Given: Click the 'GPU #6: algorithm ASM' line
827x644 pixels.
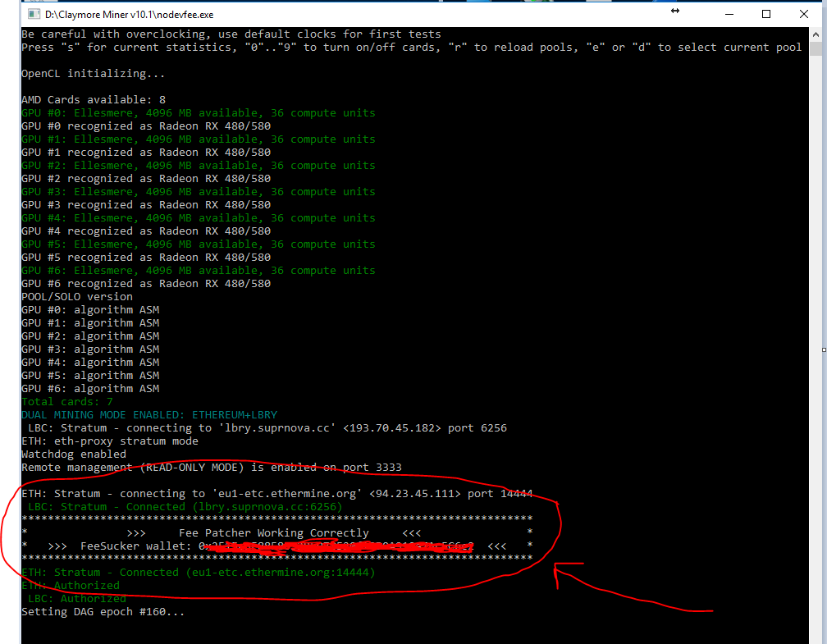Looking at the screenshot, I should (90, 389).
